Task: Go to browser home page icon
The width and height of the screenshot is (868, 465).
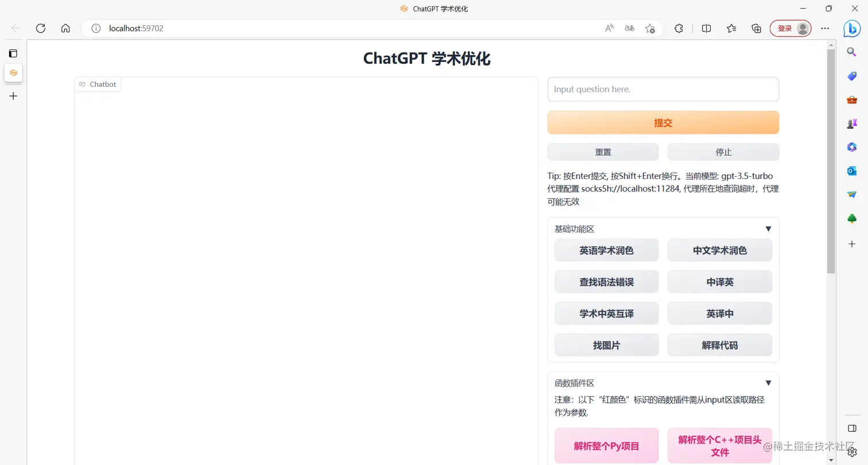Action: click(x=65, y=28)
